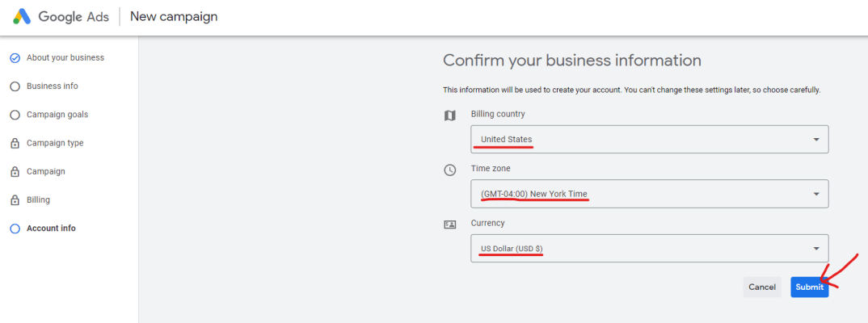Click the Google Ads logo icon
The height and width of the screenshot is (323, 868).
pos(22,17)
